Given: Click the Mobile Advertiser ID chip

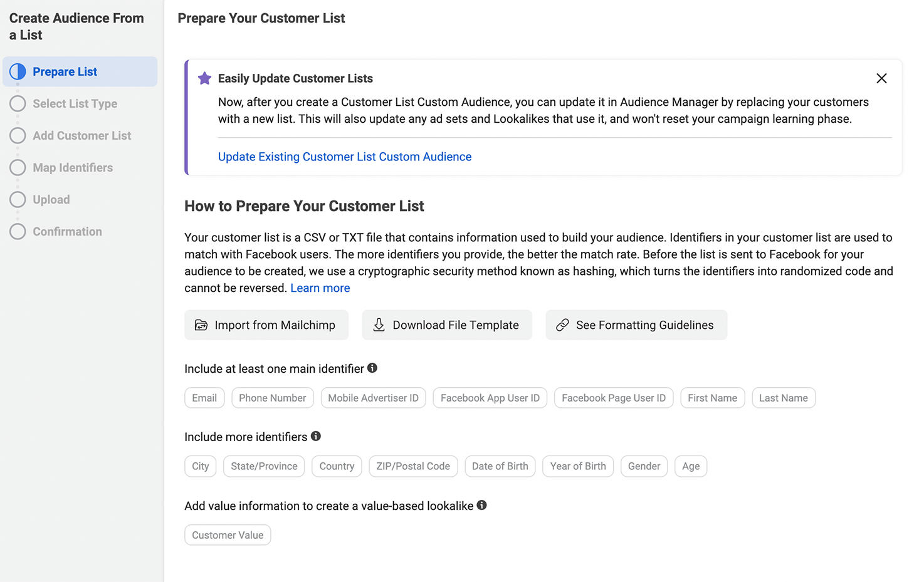Looking at the screenshot, I should (373, 398).
